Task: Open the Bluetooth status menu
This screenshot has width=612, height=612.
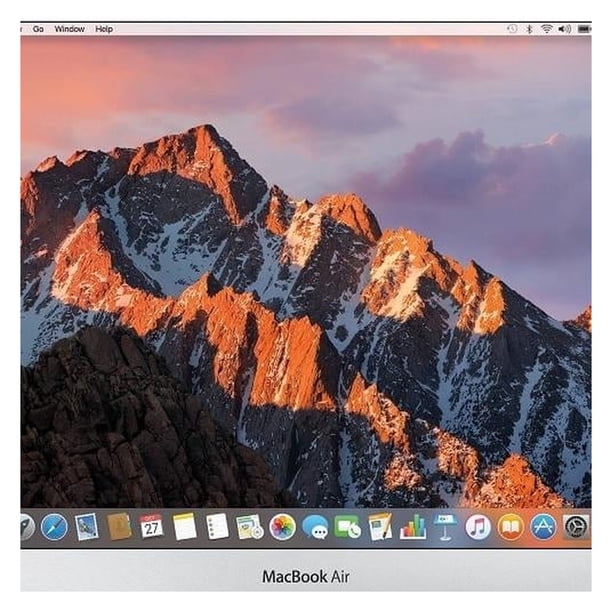Action: 529,29
